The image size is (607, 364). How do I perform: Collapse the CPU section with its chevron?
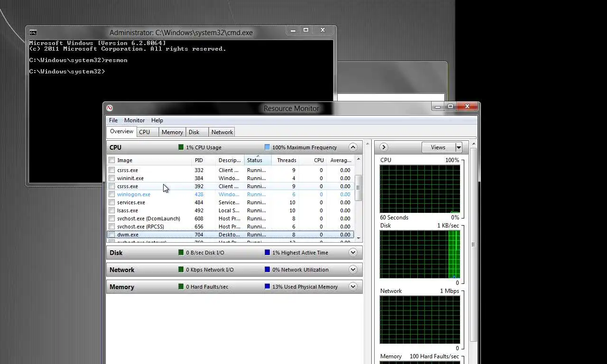353,147
